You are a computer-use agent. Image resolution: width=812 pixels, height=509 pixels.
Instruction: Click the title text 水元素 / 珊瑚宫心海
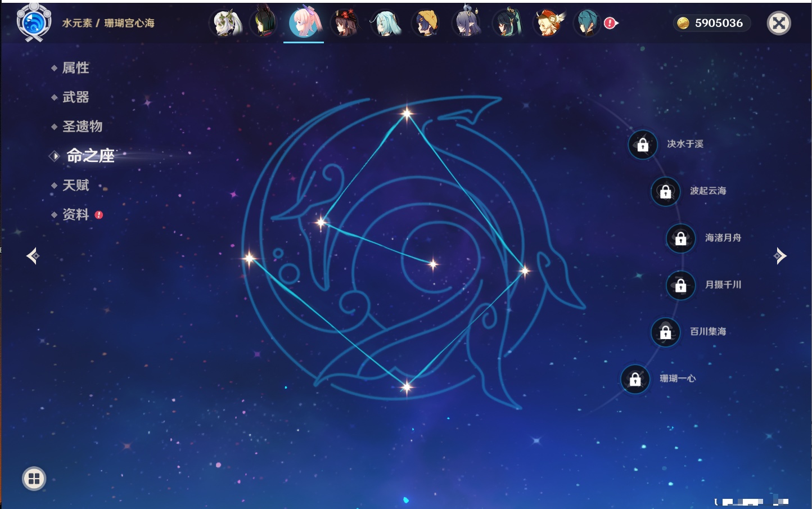(108, 23)
